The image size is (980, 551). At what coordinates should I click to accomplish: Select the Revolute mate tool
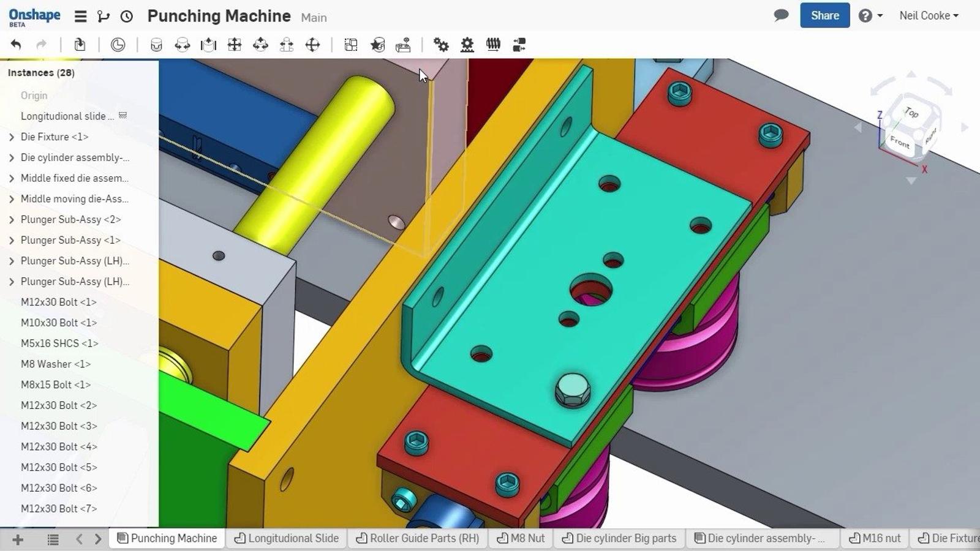point(183,45)
